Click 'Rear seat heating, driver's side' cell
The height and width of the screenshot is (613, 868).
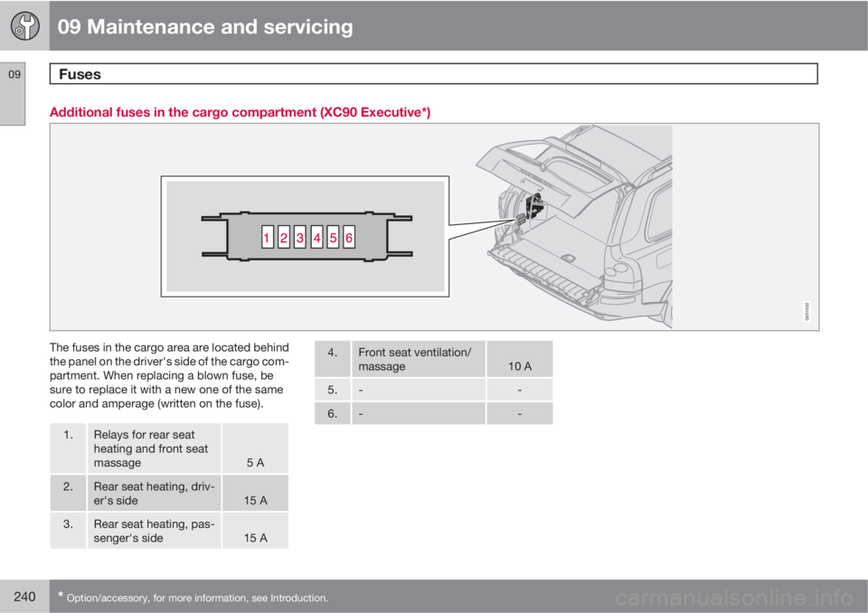pos(154,494)
